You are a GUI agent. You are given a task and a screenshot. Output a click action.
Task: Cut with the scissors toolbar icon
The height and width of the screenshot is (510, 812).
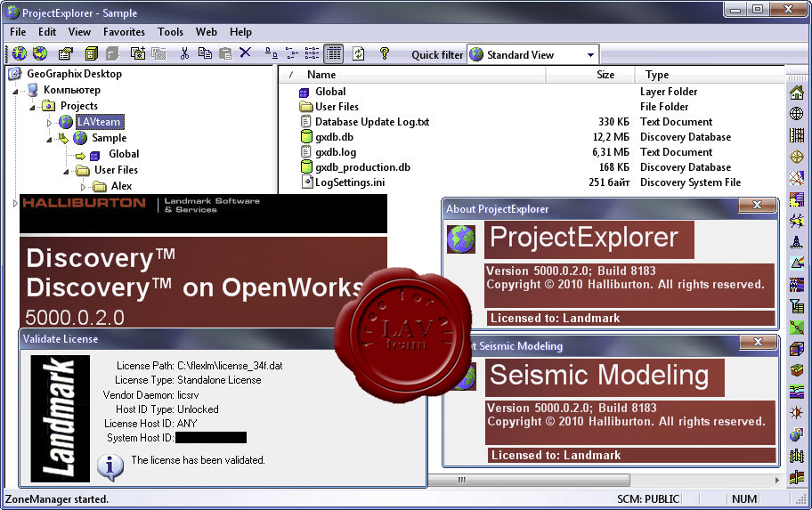[184, 53]
